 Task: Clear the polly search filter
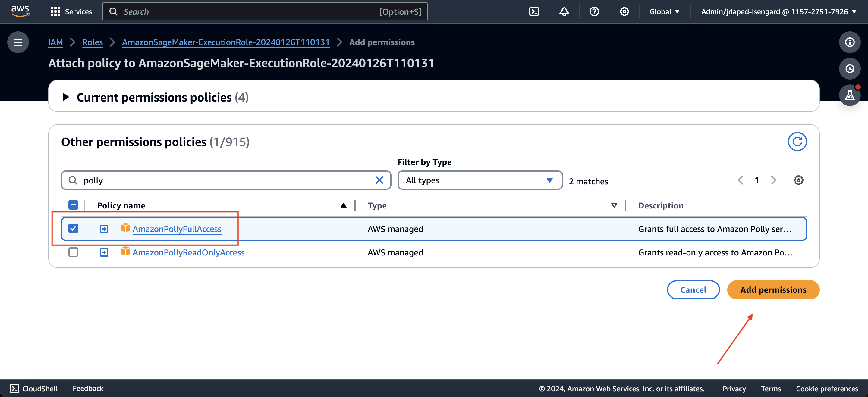379,180
